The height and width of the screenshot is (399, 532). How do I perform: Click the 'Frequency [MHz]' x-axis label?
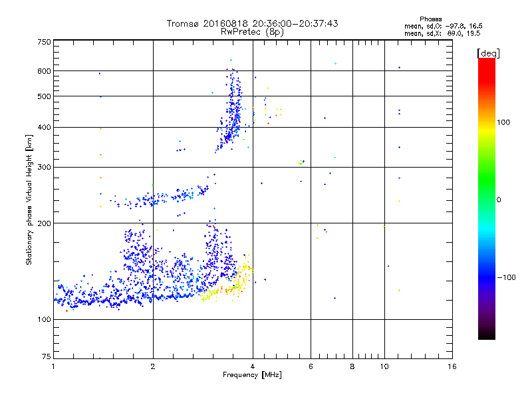click(x=252, y=375)
